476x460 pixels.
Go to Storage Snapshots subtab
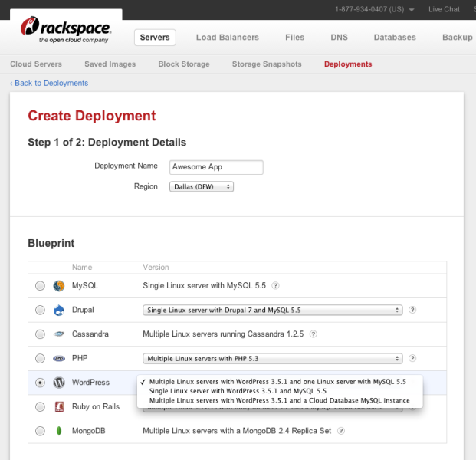[267, 64]
